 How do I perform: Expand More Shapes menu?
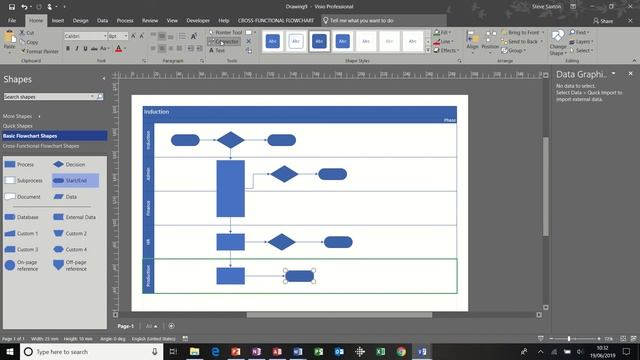(22, 116)
